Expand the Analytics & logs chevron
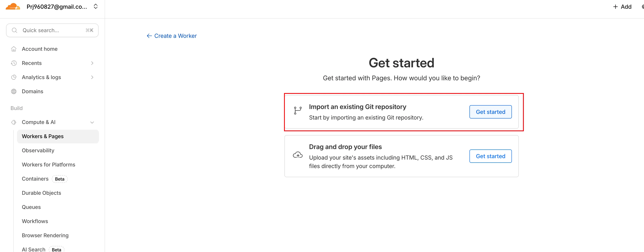This screenshot has width=644, height=252. point(92,77)
